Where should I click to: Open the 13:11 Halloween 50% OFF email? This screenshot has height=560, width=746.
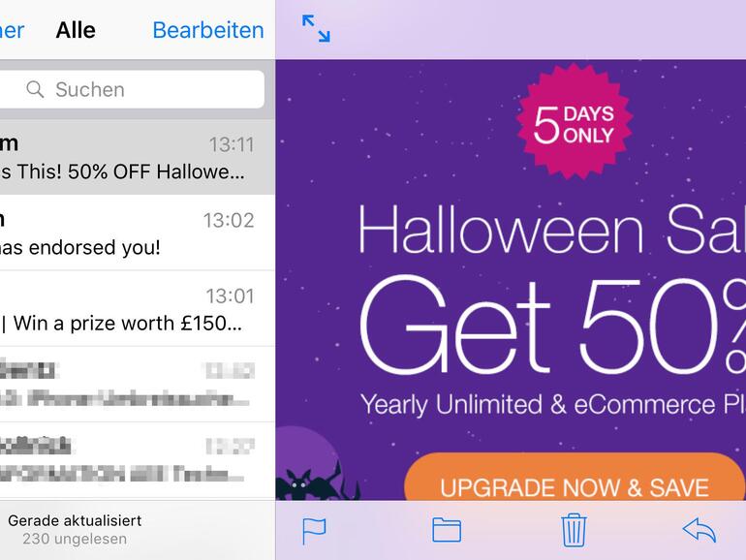[138, 157]
